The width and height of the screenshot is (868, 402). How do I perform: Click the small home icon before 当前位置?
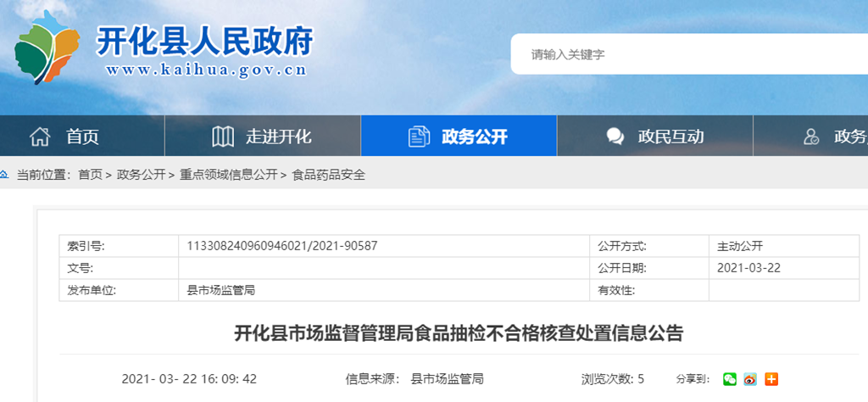click(5, 175)
